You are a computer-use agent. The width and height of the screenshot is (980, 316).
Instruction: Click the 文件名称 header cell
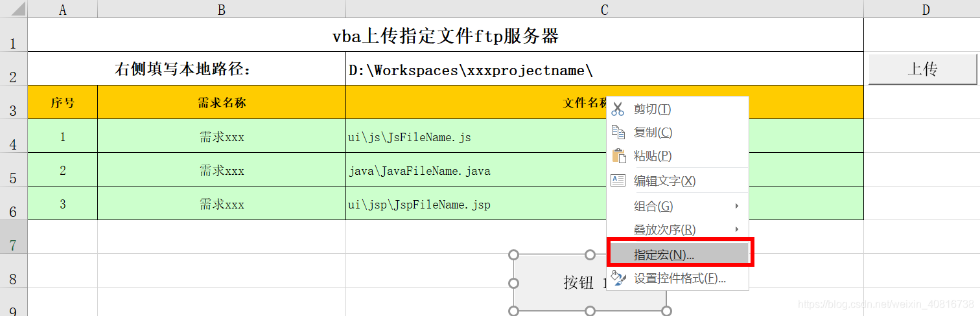coord(605,102)
